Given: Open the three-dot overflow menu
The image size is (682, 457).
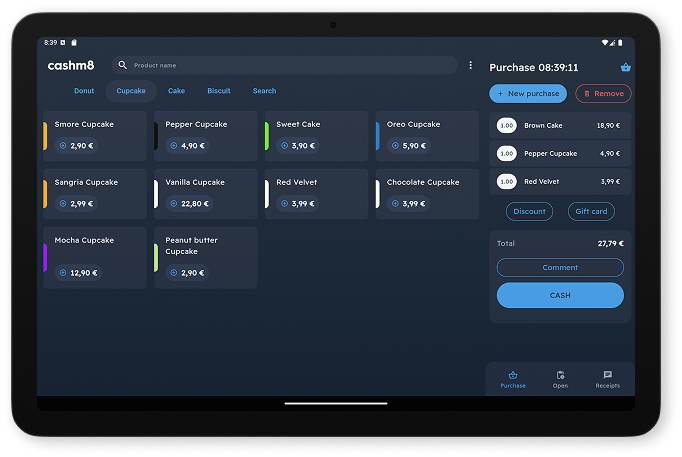Looking at the screenshot, I should pyautogui.click(x=471, y=65).
